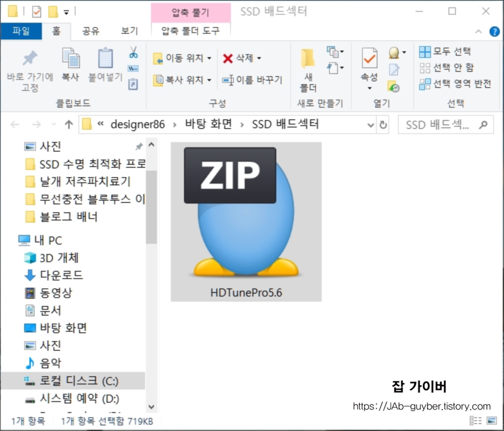Open the Easy access dropdown
504x431 pixels.
[335, 68]
